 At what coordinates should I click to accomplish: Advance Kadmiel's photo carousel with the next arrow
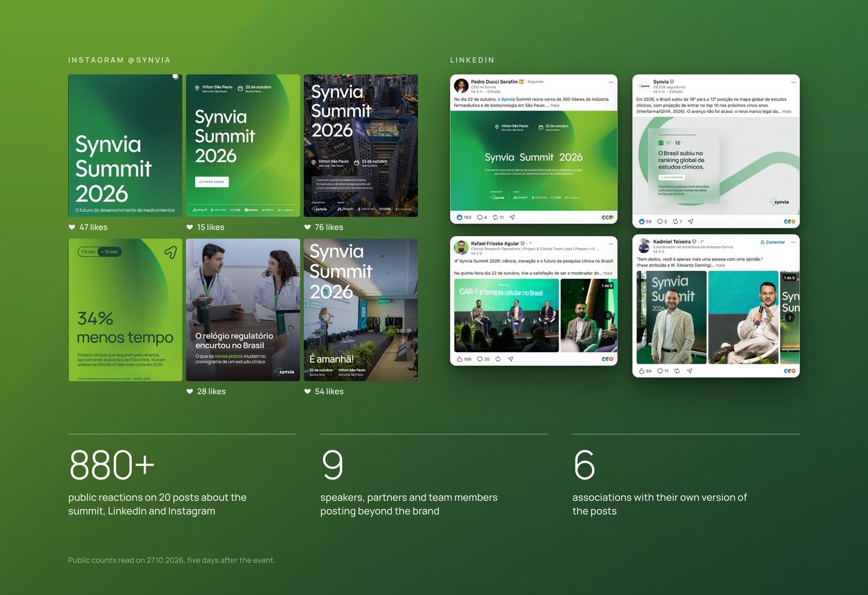pos(790,317)
